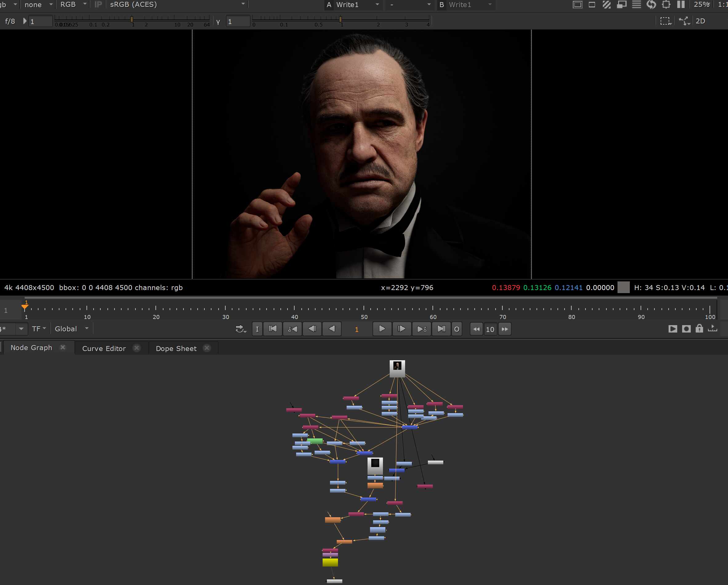
Task: Click the viewer refresh circular arrows icon
Action: point(651,5)
